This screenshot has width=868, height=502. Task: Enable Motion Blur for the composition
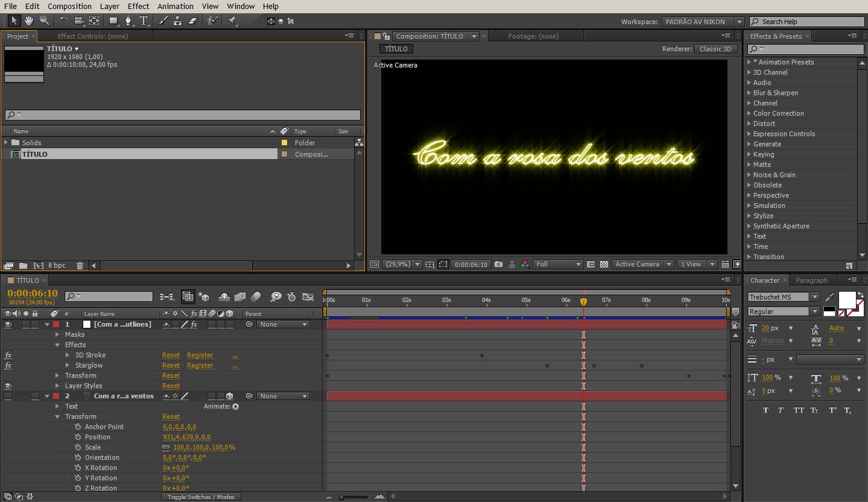point(256,296)
